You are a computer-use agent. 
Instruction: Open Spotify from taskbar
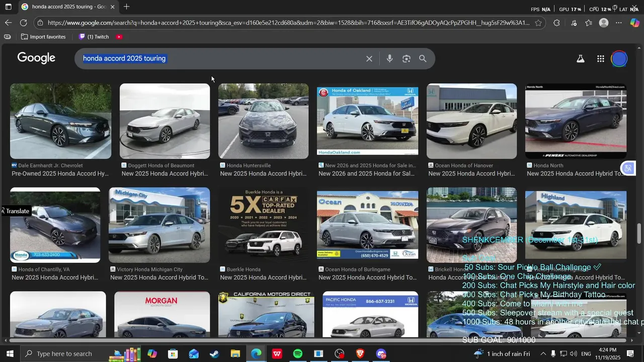[x=297, y=354]
